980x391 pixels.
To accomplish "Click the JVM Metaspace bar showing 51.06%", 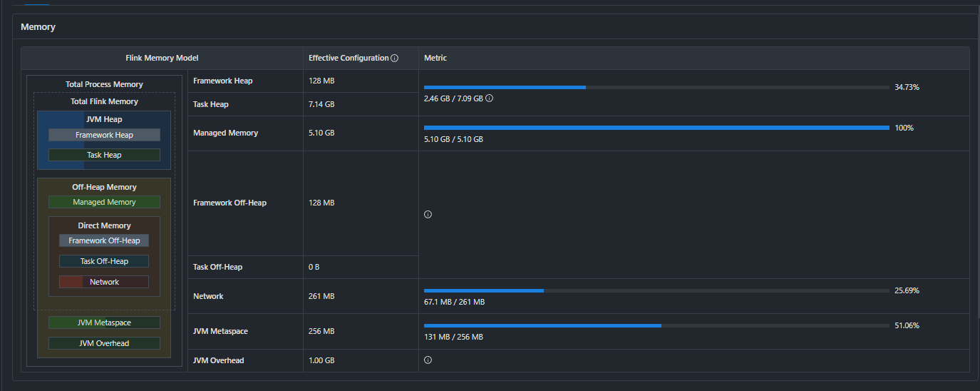I will [x=656, y=325].
